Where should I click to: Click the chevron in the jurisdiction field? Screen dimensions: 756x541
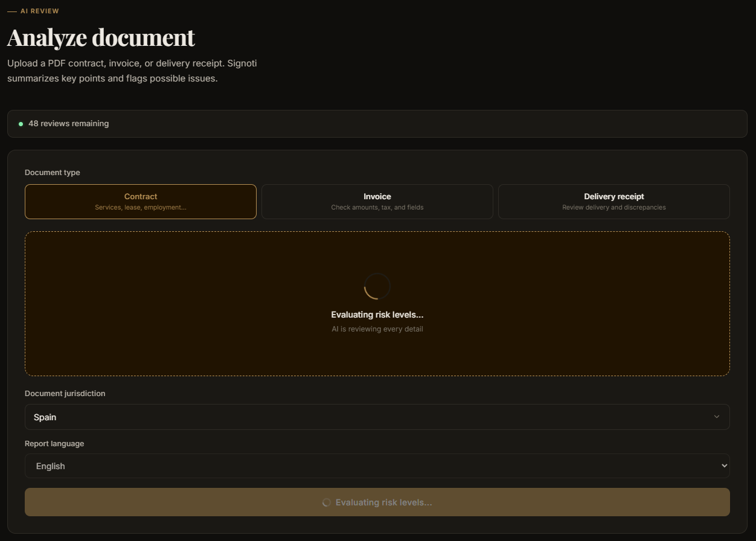[x=717, y=417]
